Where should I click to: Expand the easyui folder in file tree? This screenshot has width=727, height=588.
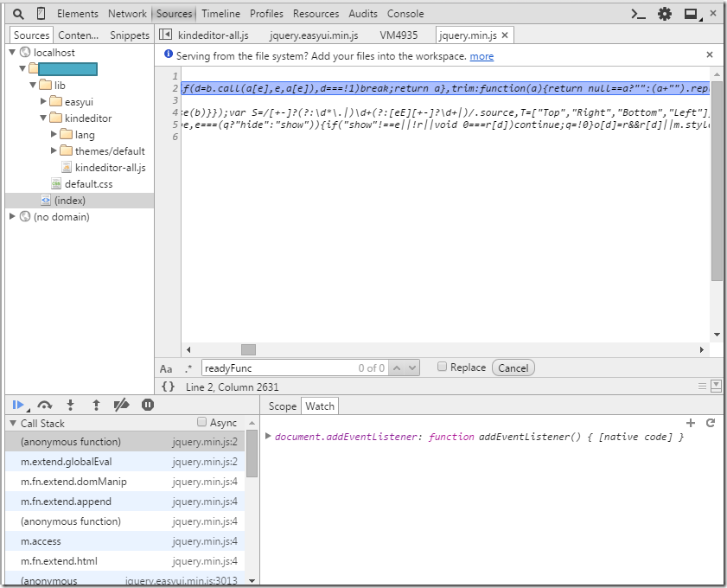pyautogui.click(x=44, y=102)
